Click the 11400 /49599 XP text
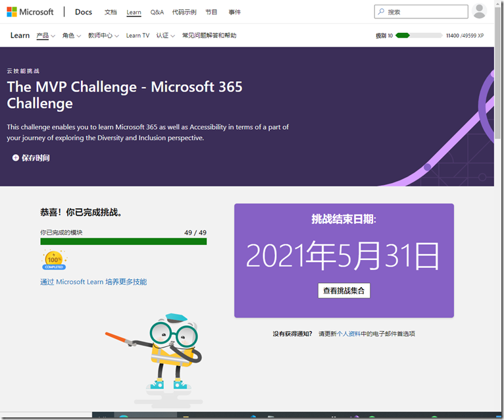 tap(465, 36)
